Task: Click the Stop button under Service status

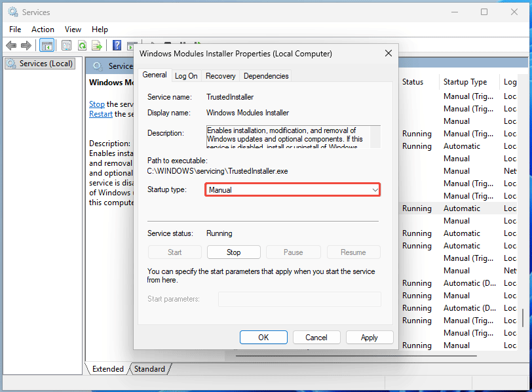Action: tap(233, 252)
